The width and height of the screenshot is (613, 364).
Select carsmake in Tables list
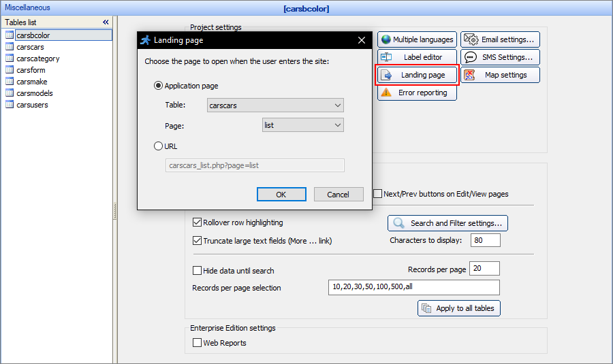click(31, 82)
